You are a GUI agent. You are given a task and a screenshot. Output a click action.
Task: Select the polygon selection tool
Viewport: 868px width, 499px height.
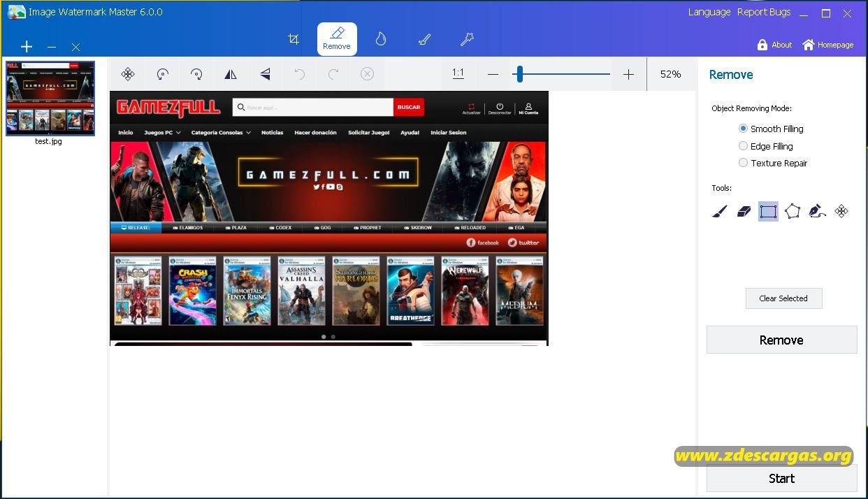point(793,211)
